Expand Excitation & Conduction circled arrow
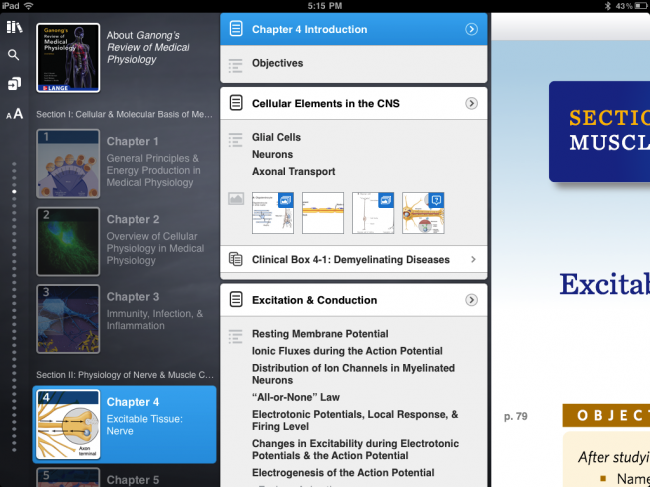This screenshot has width=650, height=487. click(472, 300)
